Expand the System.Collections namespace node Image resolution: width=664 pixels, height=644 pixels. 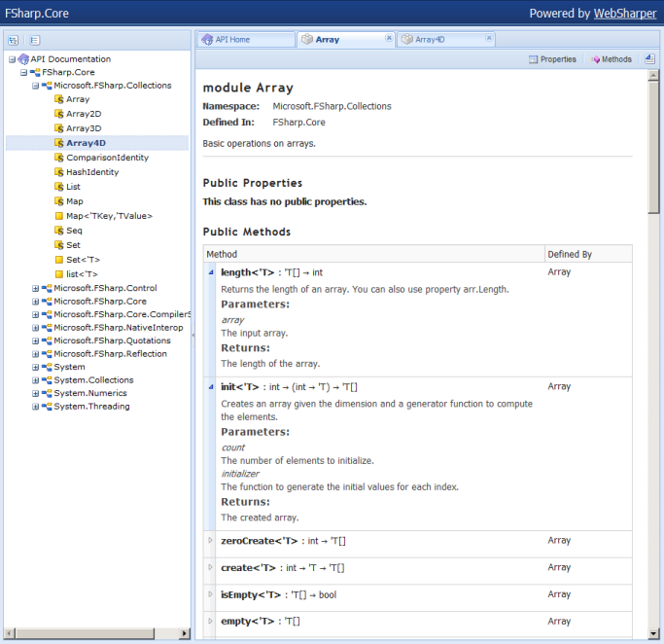click(x=36, y=380)
